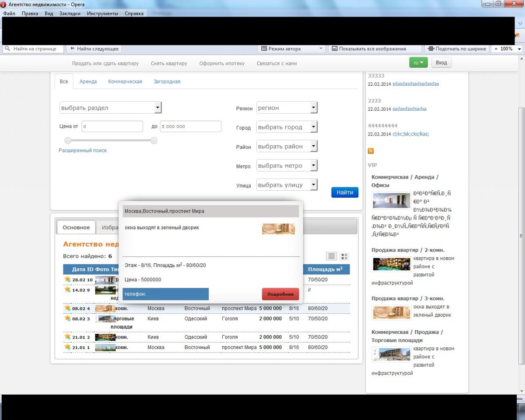Click favorite star for listing ID 4

pyautogui.click(x=67, y=308)
